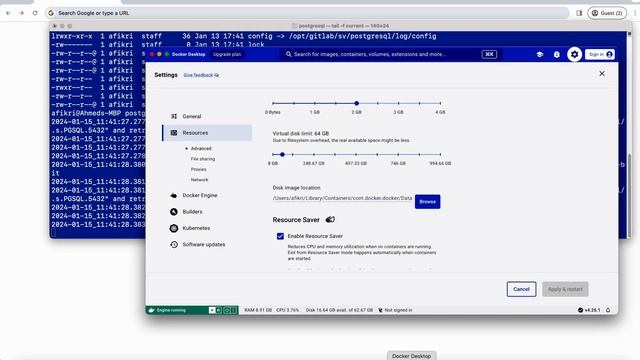This screenshot has width=640, height=360.
Task: Click the virtual disk limit slider handle
Action: tap(282, 154)
